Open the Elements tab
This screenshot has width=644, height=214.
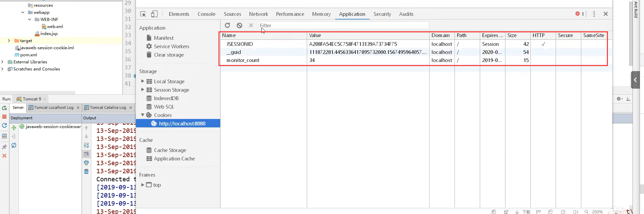point(179,14)
